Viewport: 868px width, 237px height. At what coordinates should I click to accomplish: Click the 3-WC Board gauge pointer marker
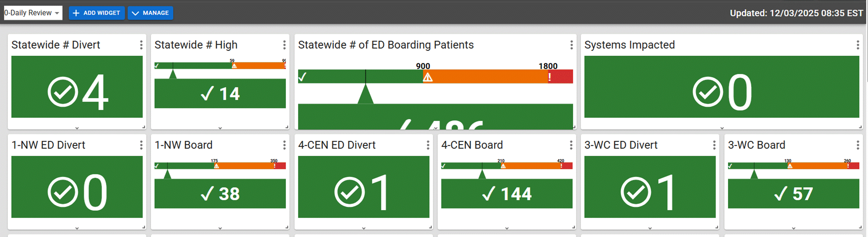click(754, 174)
